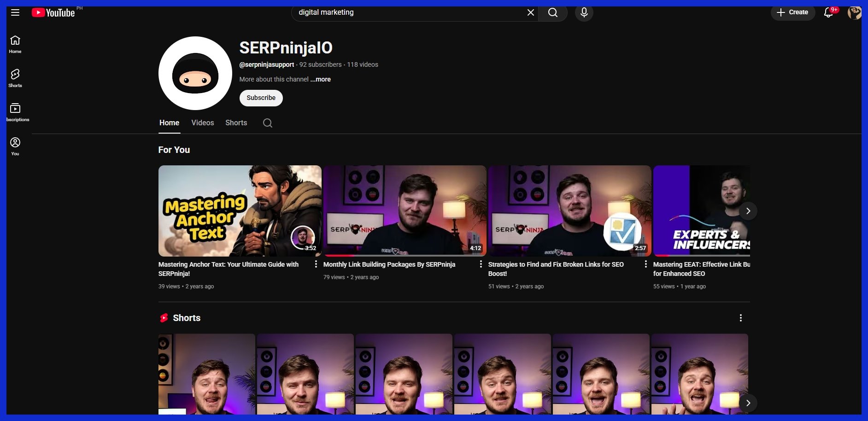
Task: Subscribe to the SERPninjaIO channel
Action: click(261, 98)
